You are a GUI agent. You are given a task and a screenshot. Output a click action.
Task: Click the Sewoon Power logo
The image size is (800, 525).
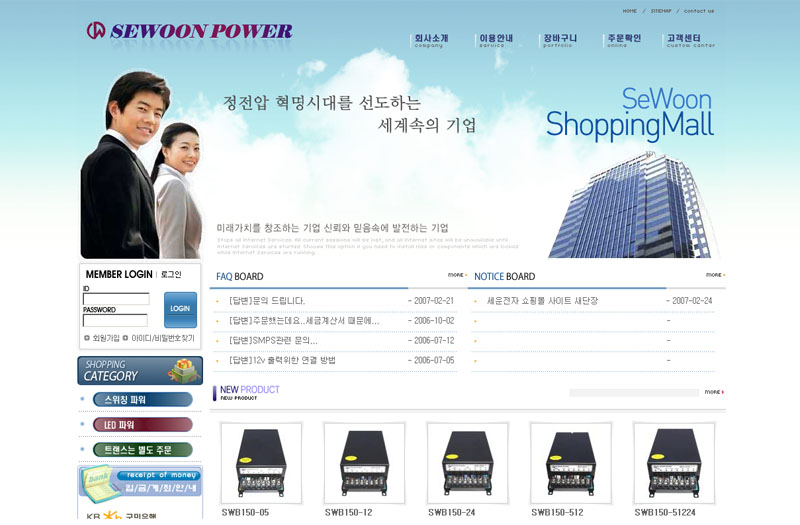click(189, 31)
